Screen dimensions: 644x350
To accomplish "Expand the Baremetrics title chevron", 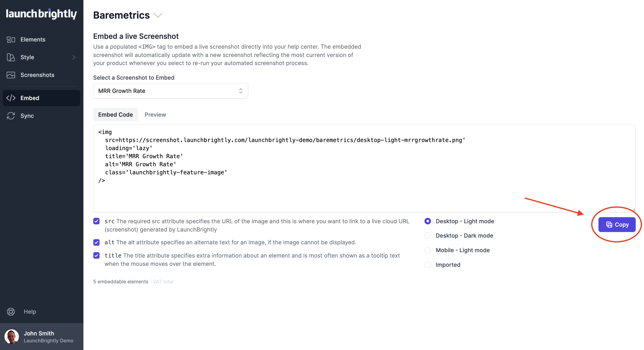I will click(158, 15).
